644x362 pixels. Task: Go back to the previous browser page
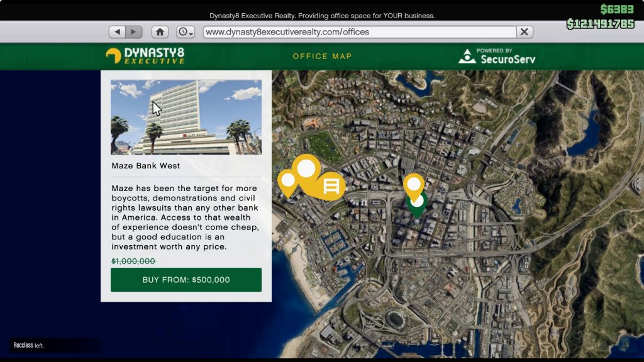118,31
